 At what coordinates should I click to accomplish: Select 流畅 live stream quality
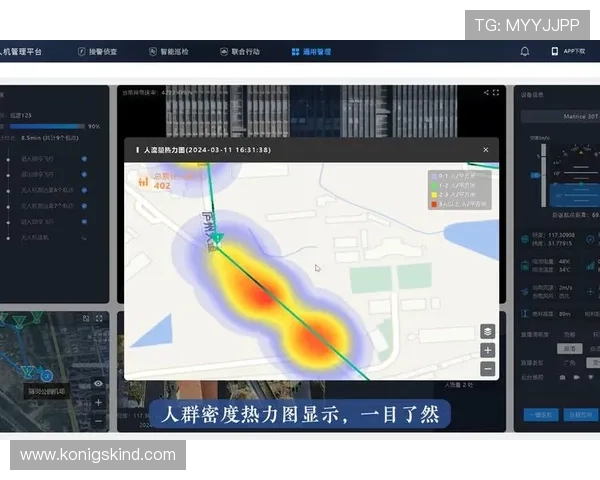569,335
